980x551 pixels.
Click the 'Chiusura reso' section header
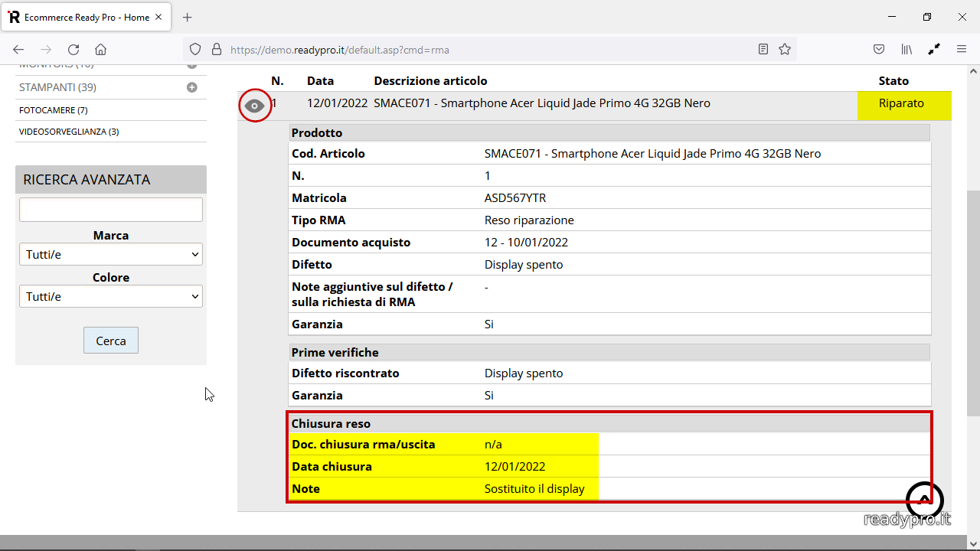609,422
